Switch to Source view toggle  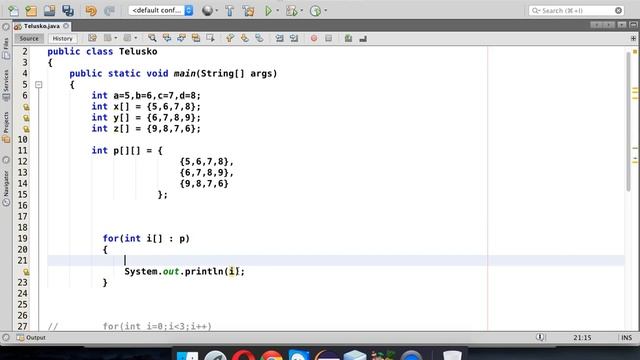click(x=29, y=38)
